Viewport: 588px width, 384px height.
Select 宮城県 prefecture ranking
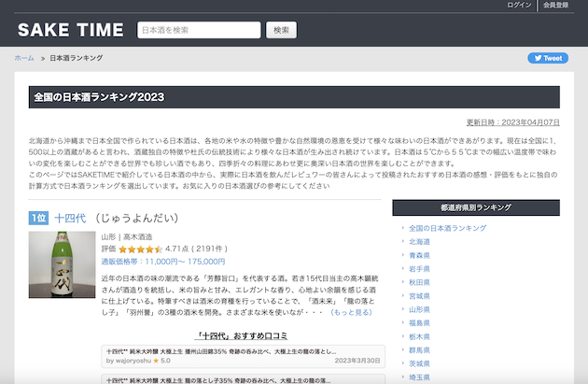coord(419,296)
